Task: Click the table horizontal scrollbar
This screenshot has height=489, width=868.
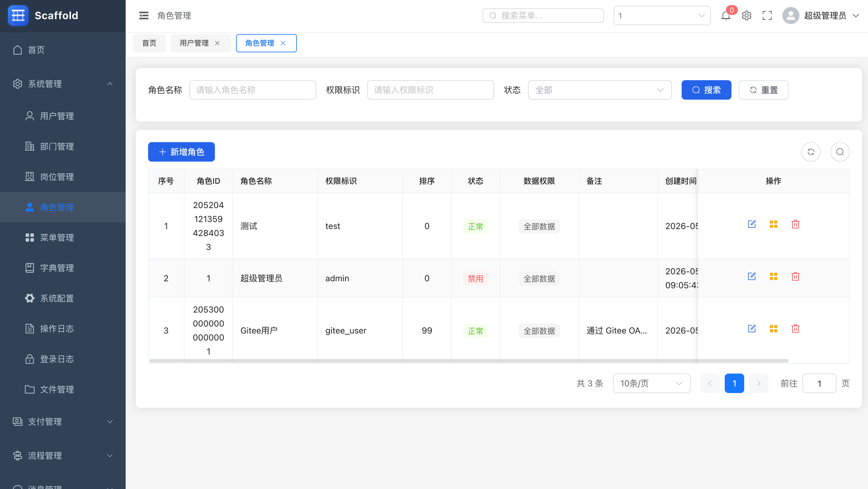Action: coord(469,361)
